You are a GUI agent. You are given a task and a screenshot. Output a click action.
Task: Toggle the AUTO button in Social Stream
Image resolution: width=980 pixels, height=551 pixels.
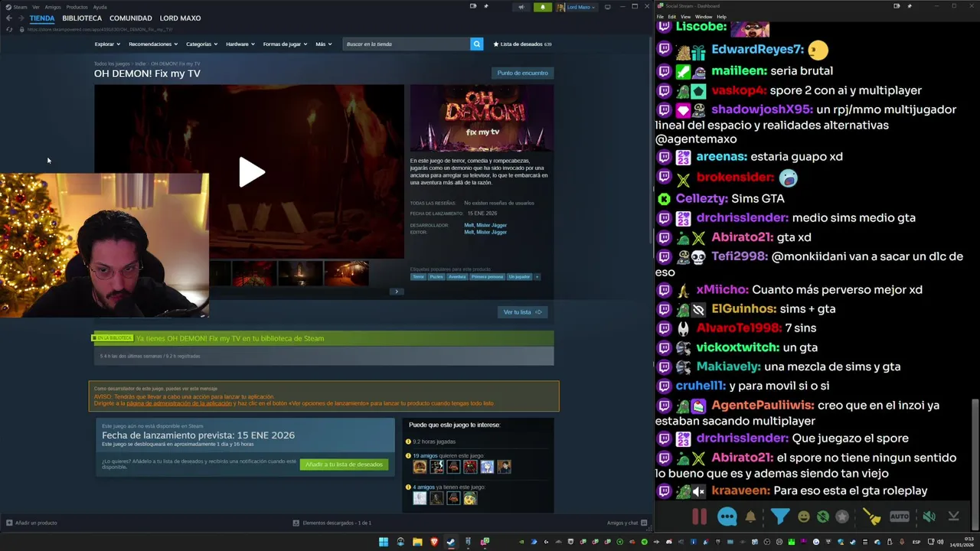click(x=900, y=517)
